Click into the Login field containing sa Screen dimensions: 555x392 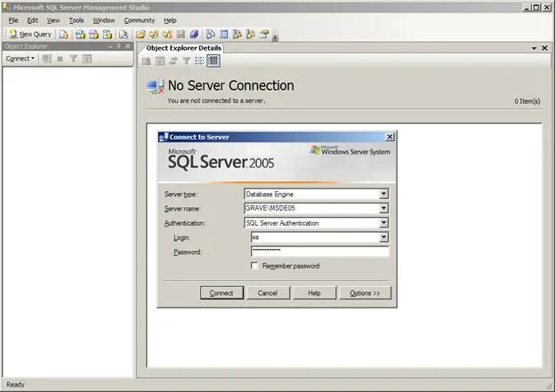click(315, 237)
